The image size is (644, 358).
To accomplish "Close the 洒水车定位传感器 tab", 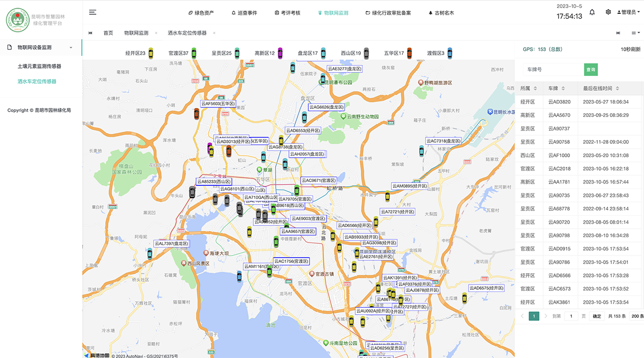I will [x=214, y=33].
